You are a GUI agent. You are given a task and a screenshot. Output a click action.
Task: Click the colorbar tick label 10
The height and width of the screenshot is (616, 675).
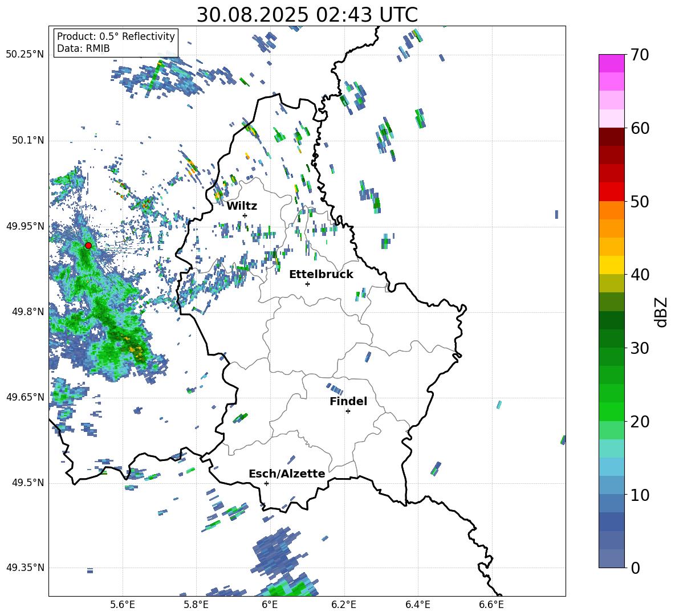click(x=639, y=495)
